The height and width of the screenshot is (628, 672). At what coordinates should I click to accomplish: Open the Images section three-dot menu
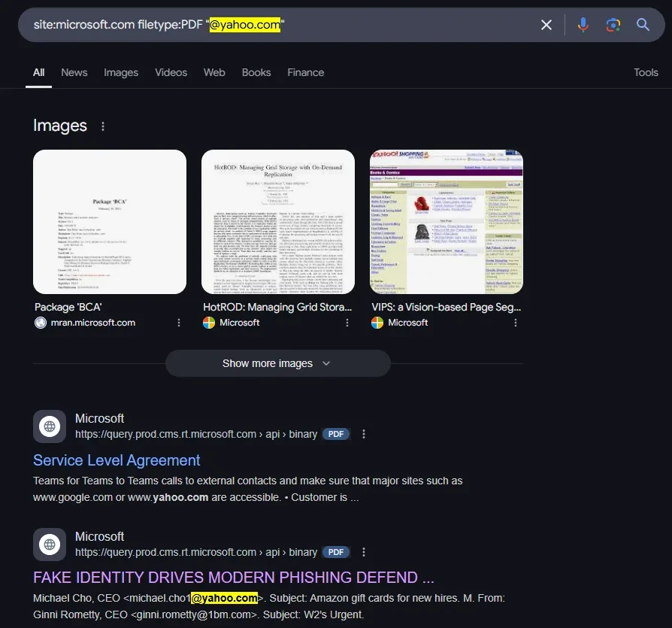(x=103, y=126)
